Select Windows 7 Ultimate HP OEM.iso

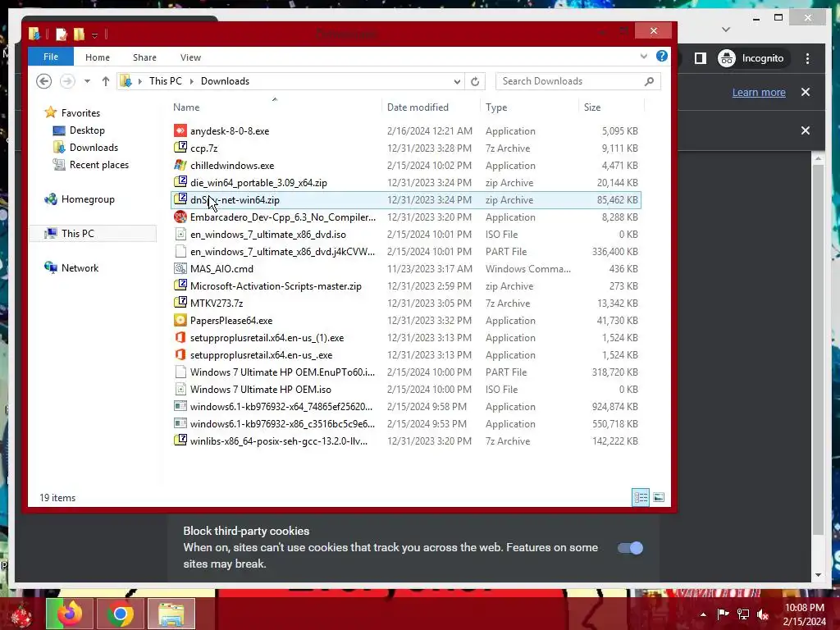(x=405, y=390)
